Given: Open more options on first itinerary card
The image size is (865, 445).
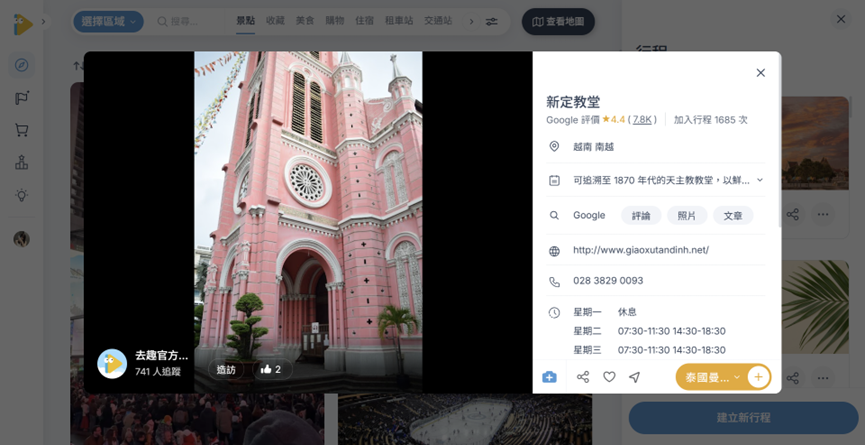Looking at the screenshot, I should (x=823, y=214).
